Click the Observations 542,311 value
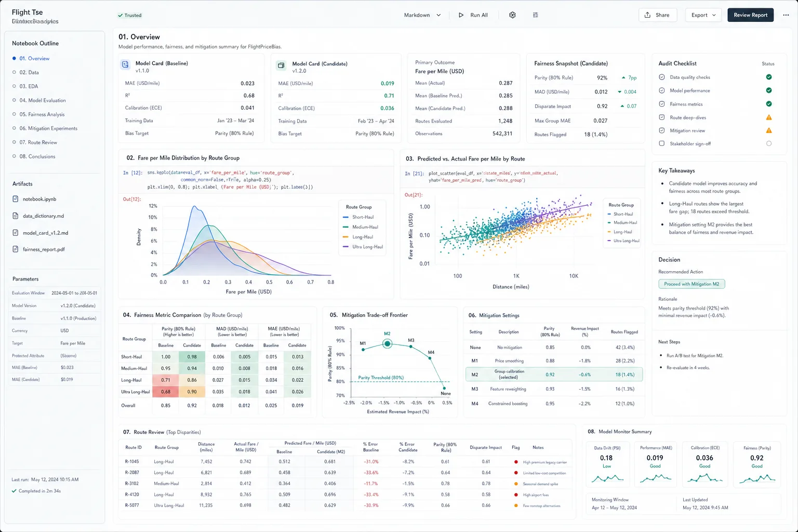 pyautogui.click(x=502, y=134)
